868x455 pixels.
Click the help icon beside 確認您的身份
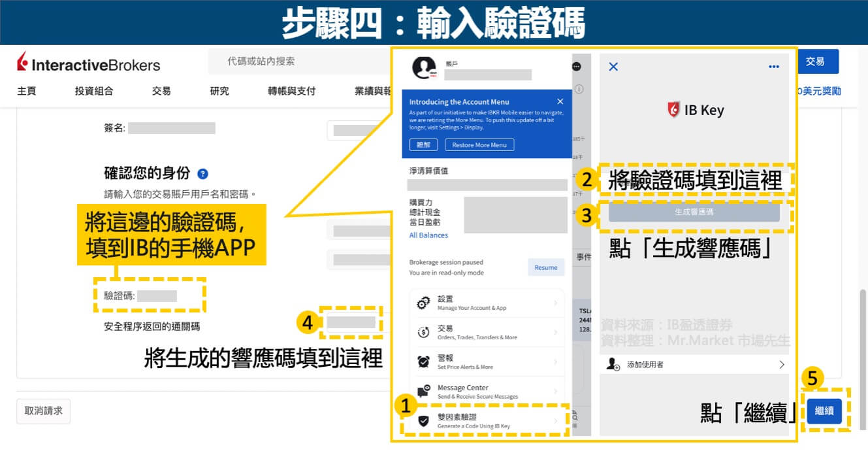pos(202,174)
